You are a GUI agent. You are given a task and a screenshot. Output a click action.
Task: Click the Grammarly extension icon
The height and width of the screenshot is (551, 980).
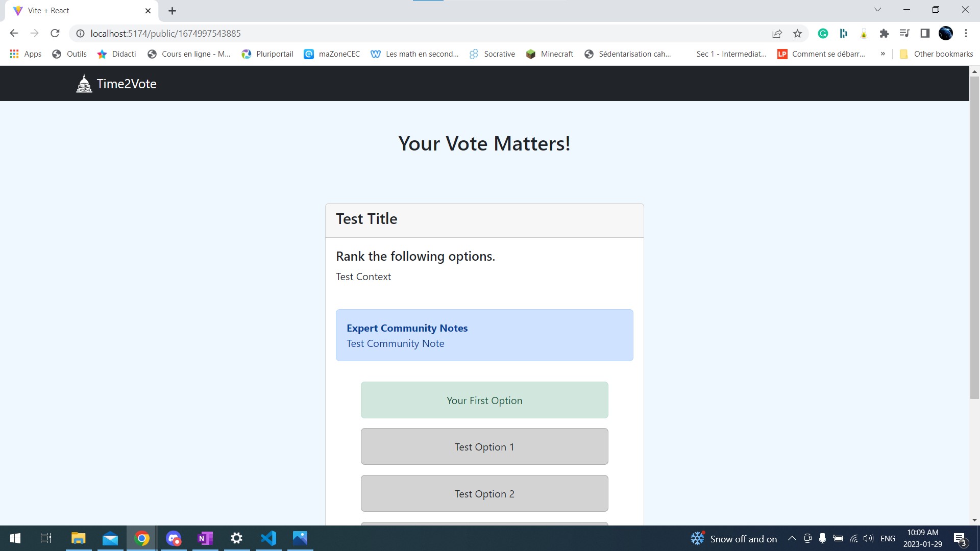823,34
